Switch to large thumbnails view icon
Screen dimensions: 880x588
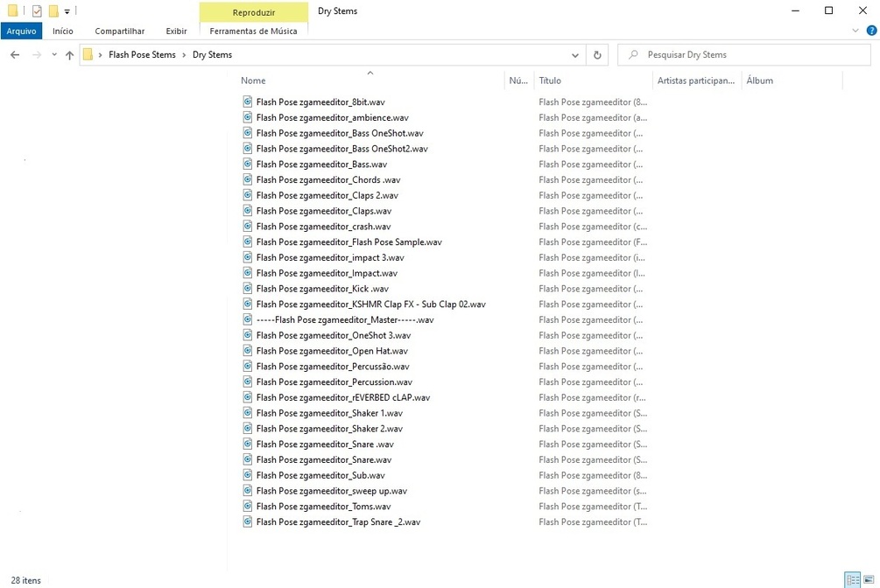click(869, 579)
